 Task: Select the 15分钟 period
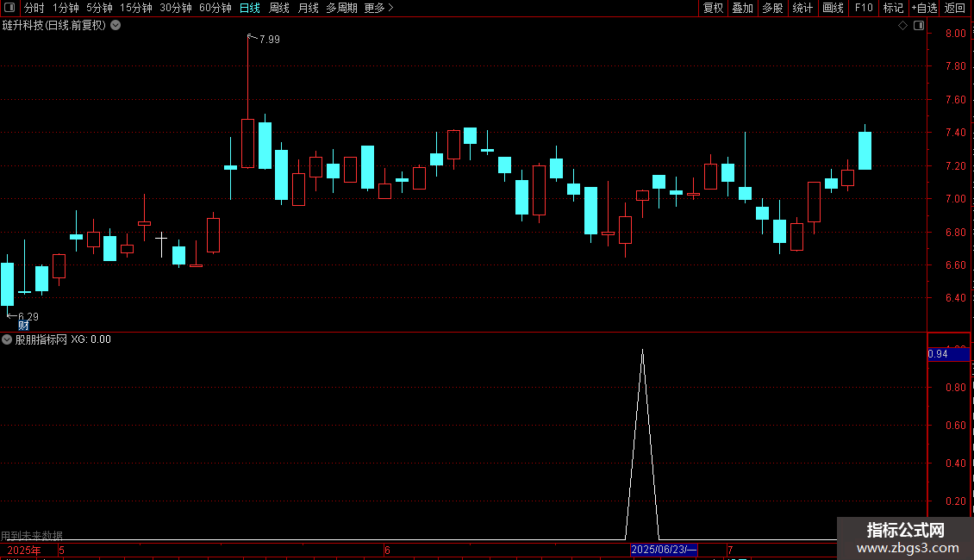tap(135, 8)
